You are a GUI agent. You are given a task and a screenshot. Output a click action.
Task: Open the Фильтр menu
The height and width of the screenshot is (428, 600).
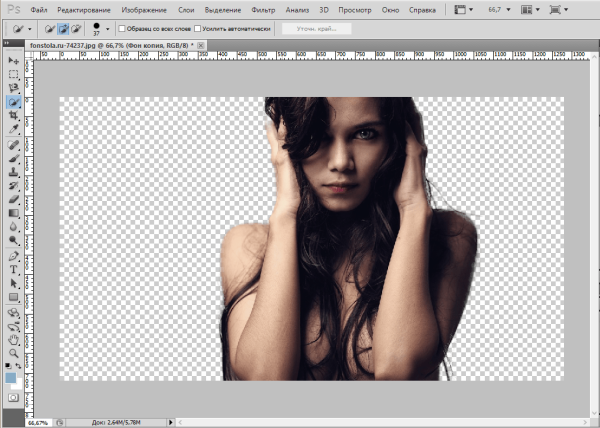tap(263, 9)
